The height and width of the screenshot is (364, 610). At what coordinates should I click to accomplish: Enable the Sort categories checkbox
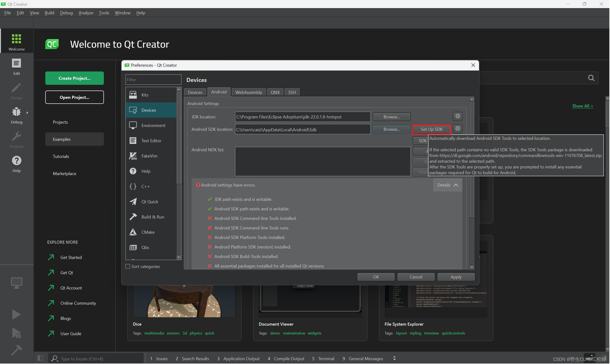(x=128, y=267)
